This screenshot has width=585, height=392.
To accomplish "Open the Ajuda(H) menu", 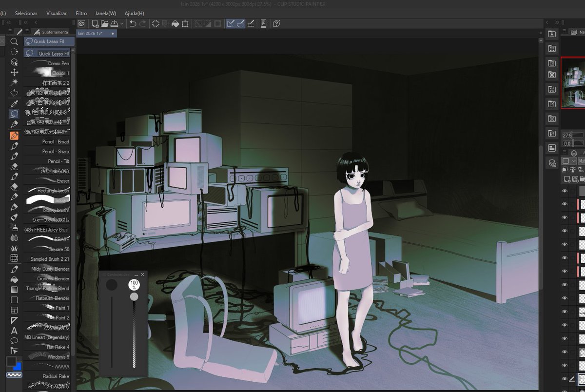I will 134,13.
